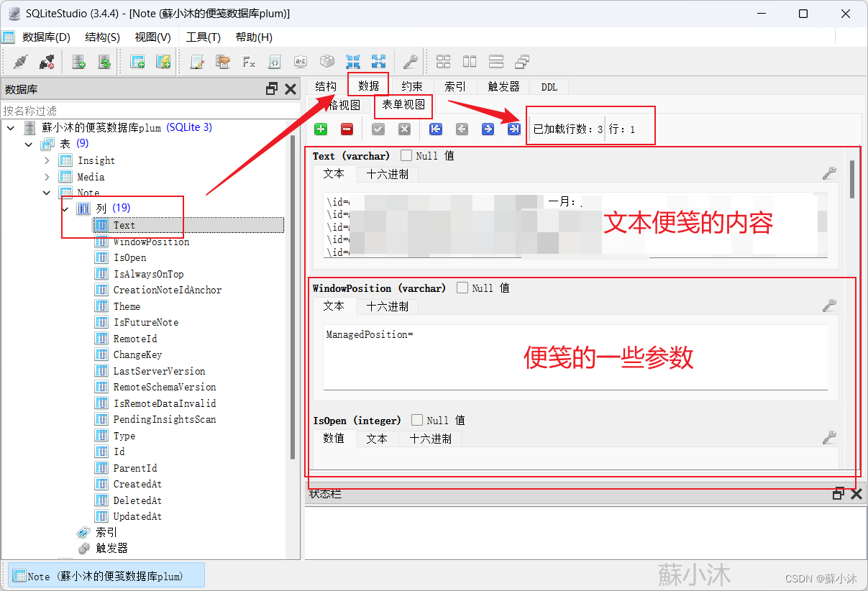Click the red delete row minus icon
This screenshot has width=868, height=591.
[347, 129]
